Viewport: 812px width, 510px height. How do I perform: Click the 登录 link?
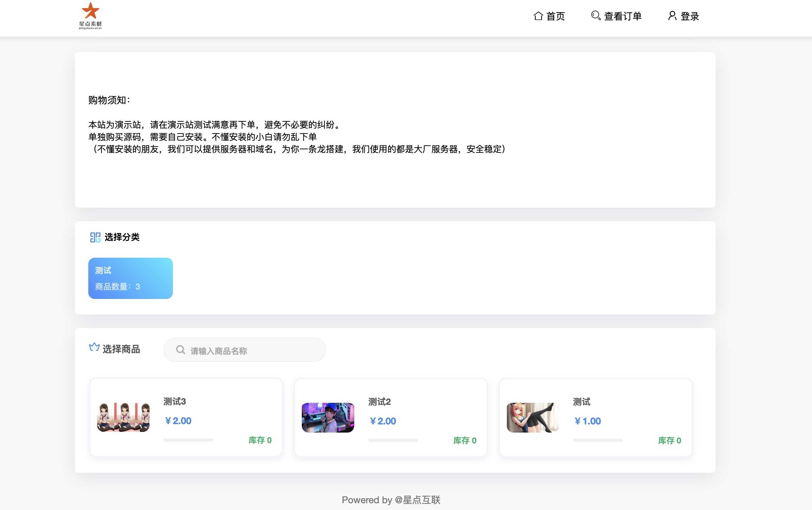(689, 16)
